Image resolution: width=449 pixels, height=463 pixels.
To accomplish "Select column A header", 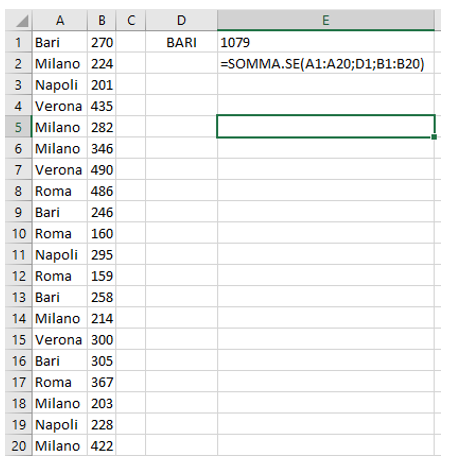I will [60, 20].
